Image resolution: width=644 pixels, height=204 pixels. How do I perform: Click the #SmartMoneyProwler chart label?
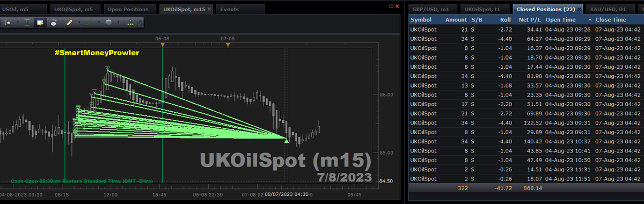(97, 53)
